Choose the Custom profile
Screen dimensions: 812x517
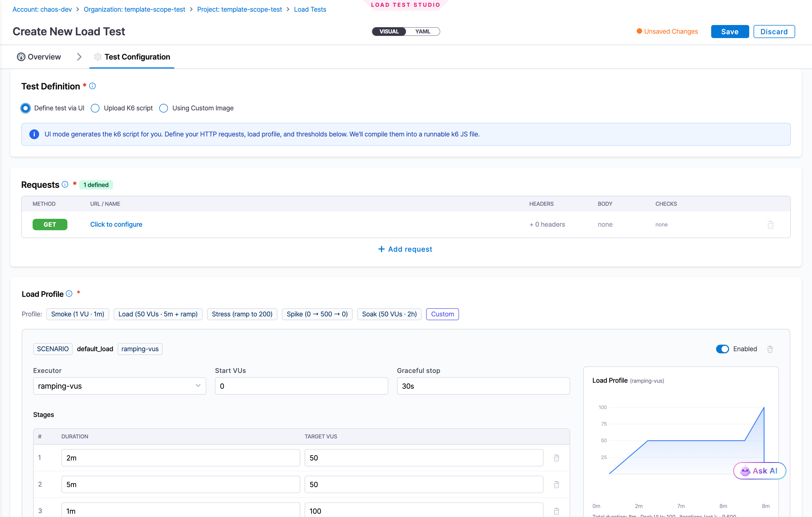pyautogui.click(x=442, y=314)
